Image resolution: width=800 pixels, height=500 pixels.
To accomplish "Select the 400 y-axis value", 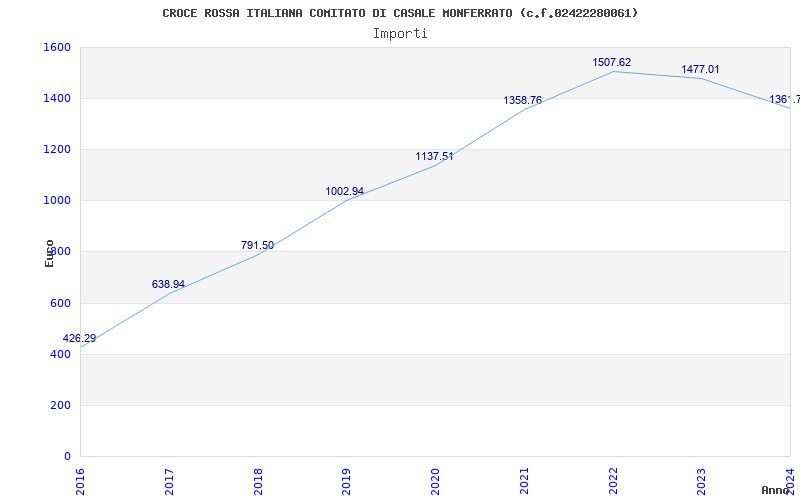I will (60, 355).
